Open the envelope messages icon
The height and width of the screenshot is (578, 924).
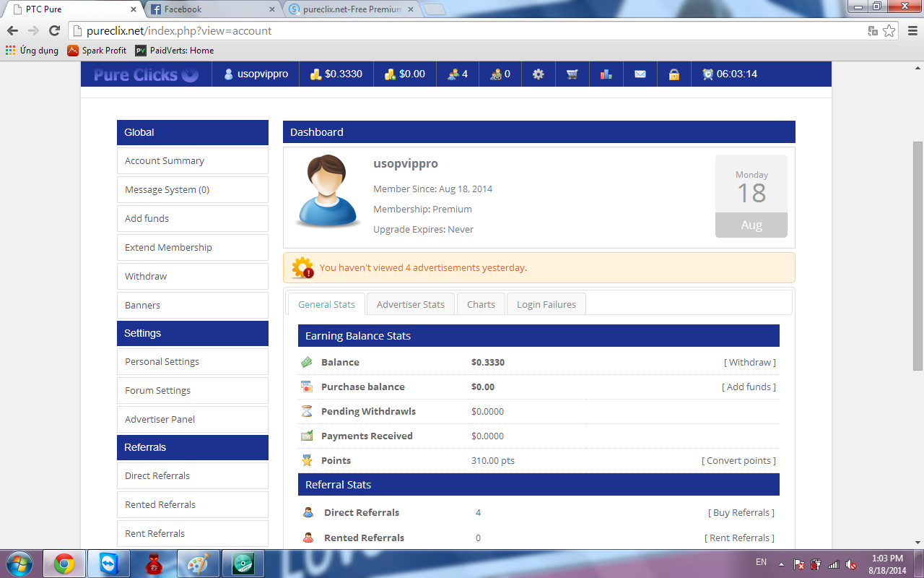tap(640, 74)
